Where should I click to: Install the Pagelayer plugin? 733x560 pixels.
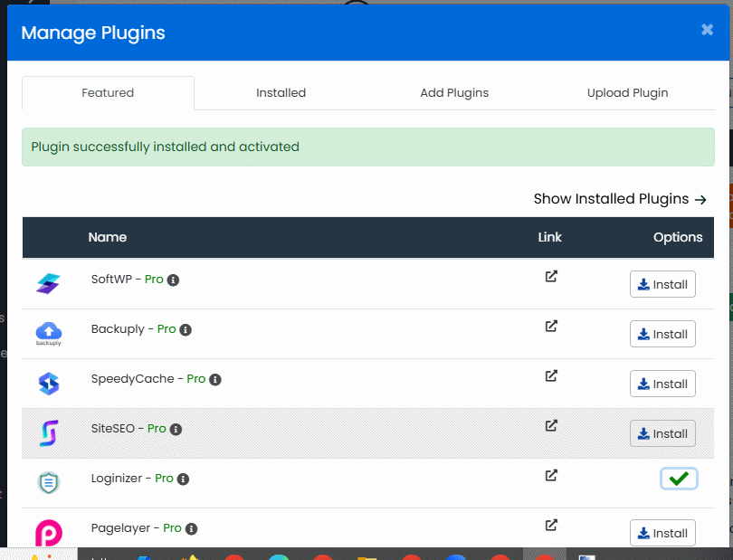662,533
